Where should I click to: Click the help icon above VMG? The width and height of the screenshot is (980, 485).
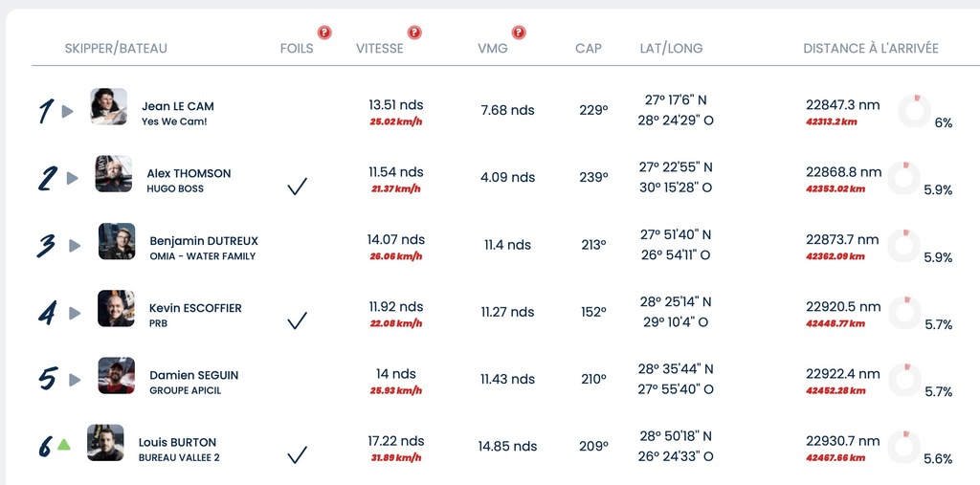pyautogui.click(x=519, y=33)
